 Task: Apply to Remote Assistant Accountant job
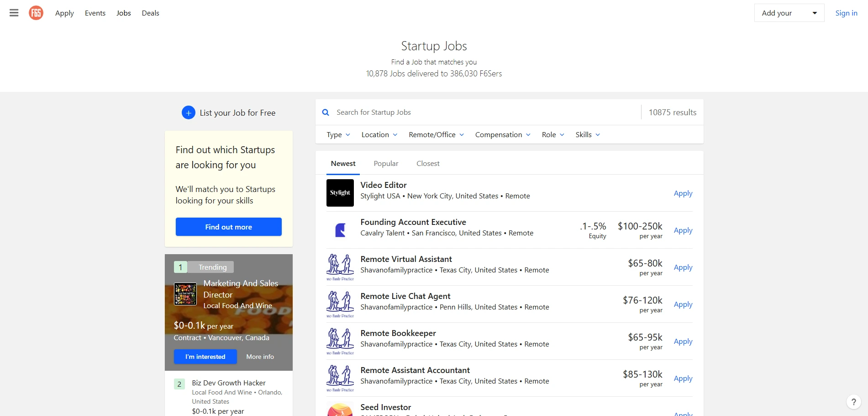pos(683,379)
